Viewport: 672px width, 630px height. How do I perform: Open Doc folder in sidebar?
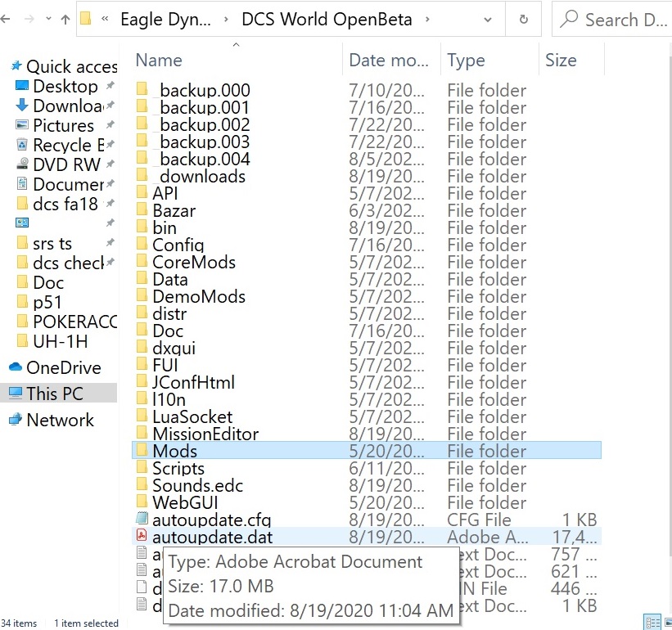[x=40, y=282]
